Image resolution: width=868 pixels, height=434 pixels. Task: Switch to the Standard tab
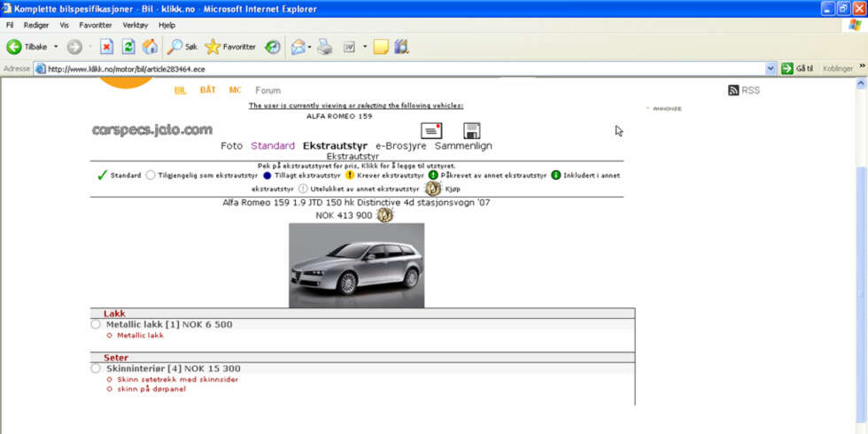(273, 145)
